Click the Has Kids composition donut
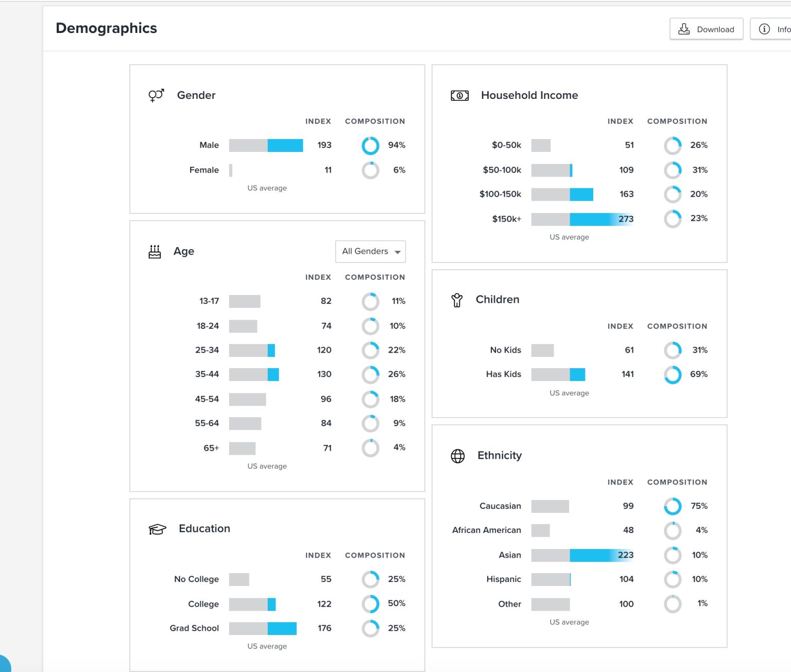791x672 pixels. pos(673,375)
